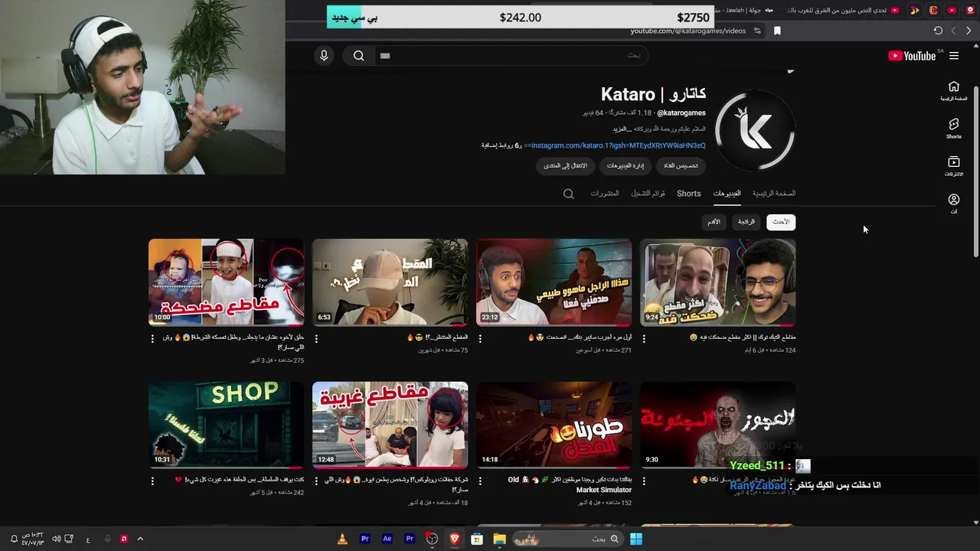Open options menu for the 10:00 video
980x551 pixels.
[x=152, y=338]
